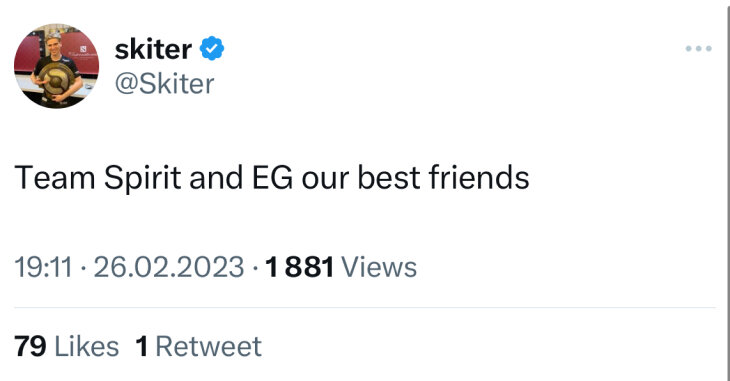Click the 26.02.2023 date
Image resolution: width=730 pixels, height=381 pixels.
click(169, 267)
